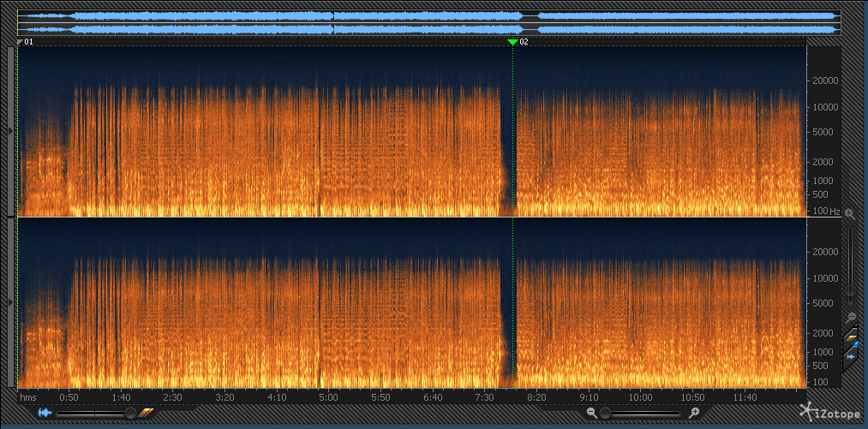Expand the lower channel's left-edge arrow
The width and height of the screenshot is (868, 429).
10,302
